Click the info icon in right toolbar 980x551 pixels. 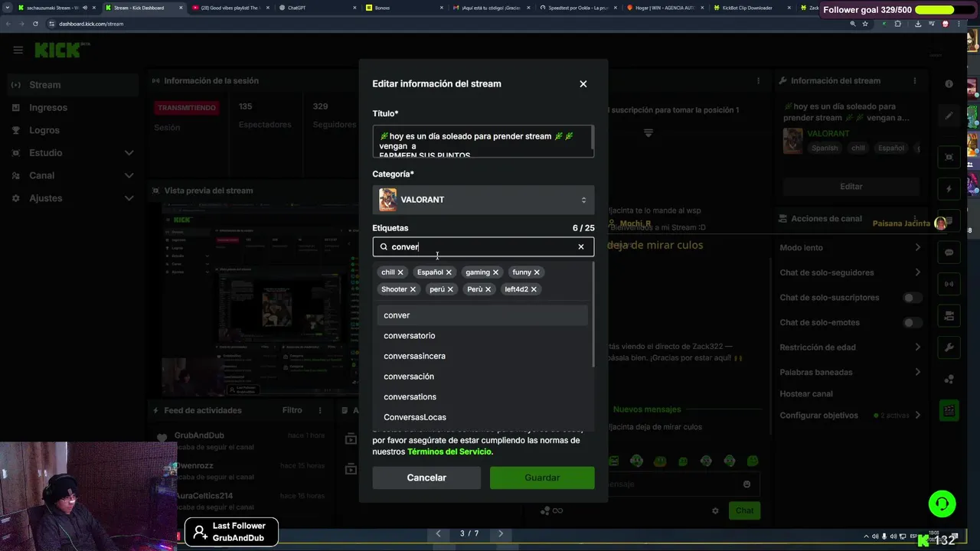click(x=949, y=84)
